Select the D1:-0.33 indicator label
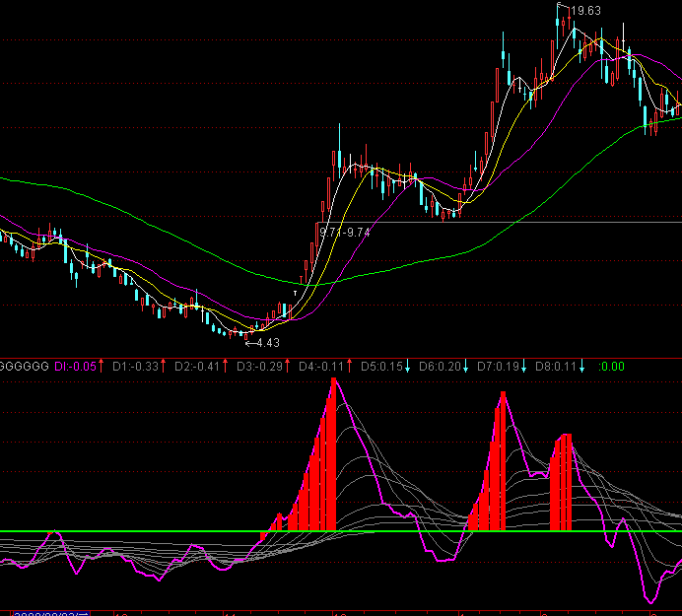The height and width of the screenshot is (616, 682). [x=136, y=367]
